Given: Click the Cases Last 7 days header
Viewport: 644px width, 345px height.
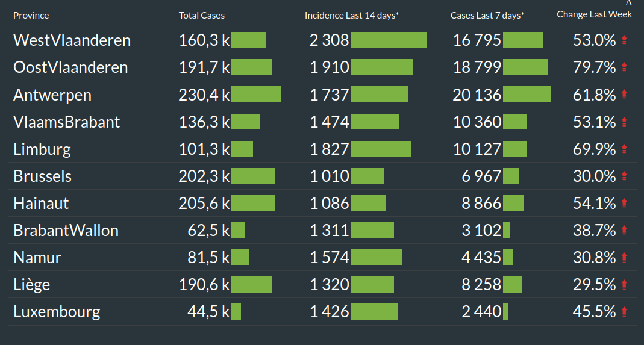Looking at the screenshot, I should 487,15.
